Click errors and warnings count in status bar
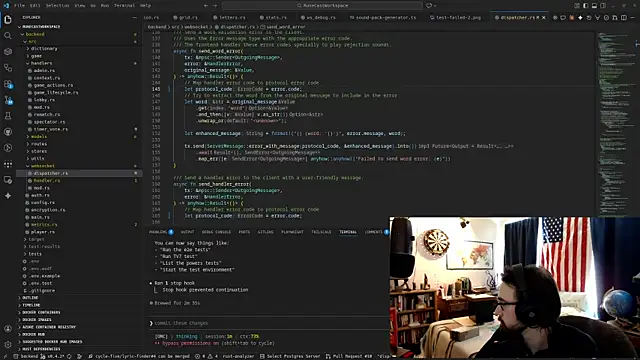Image resolution: width=640 pixels, height=360 pixels. 207,356
